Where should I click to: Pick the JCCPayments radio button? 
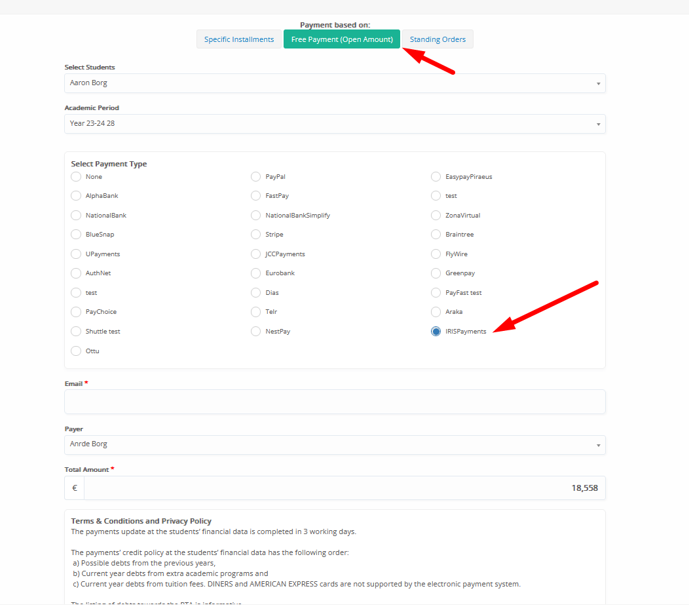pyautogui.click(x=256, y=254)
